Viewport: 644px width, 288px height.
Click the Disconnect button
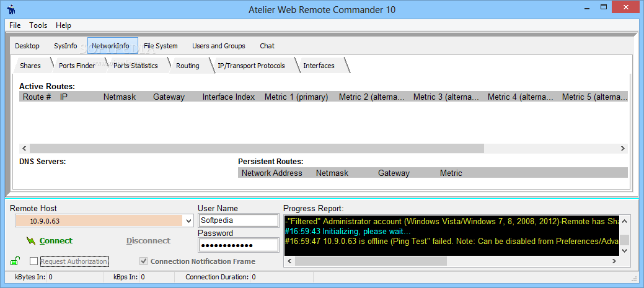coord(148,241)
